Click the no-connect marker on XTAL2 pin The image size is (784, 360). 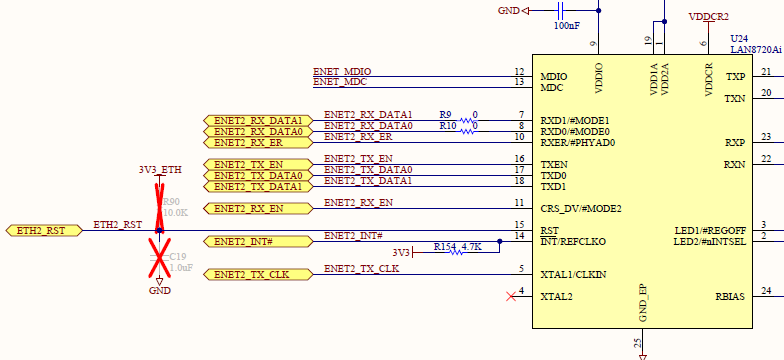(510, 296)
